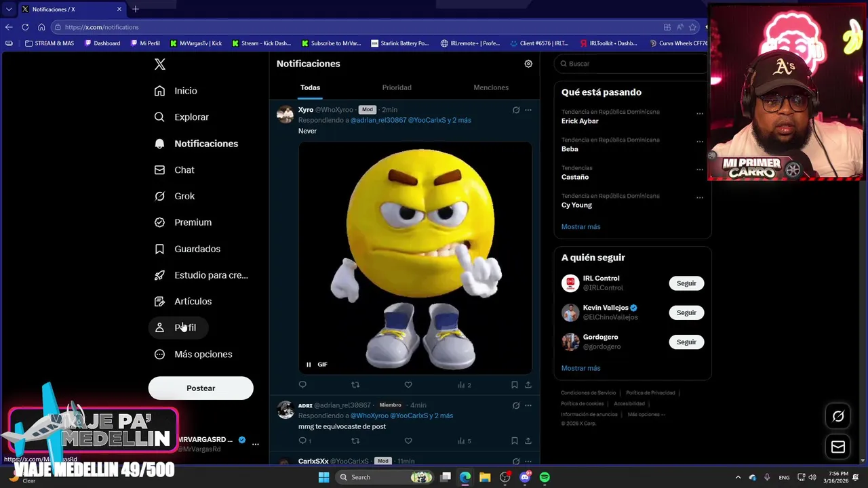Screen dimensions: 868x488
Task: Open Política de Privacidad link
Action: point(650,393)
